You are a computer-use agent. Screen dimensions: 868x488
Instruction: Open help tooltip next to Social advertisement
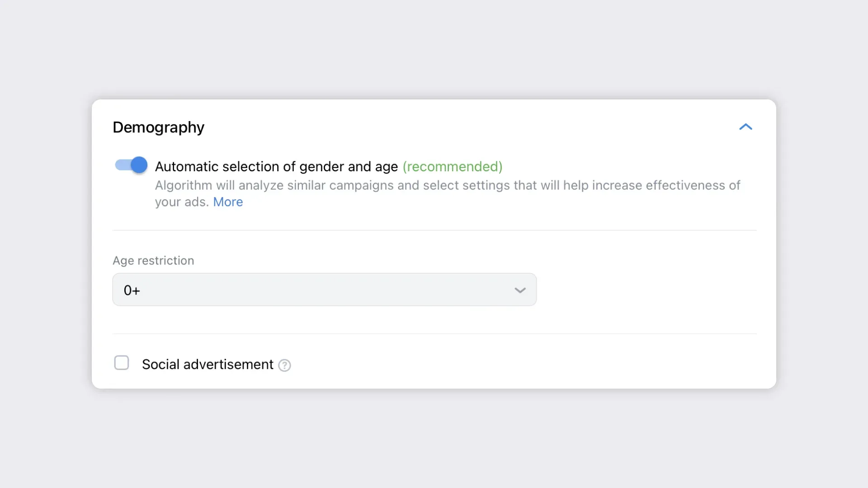pos(284,365)
